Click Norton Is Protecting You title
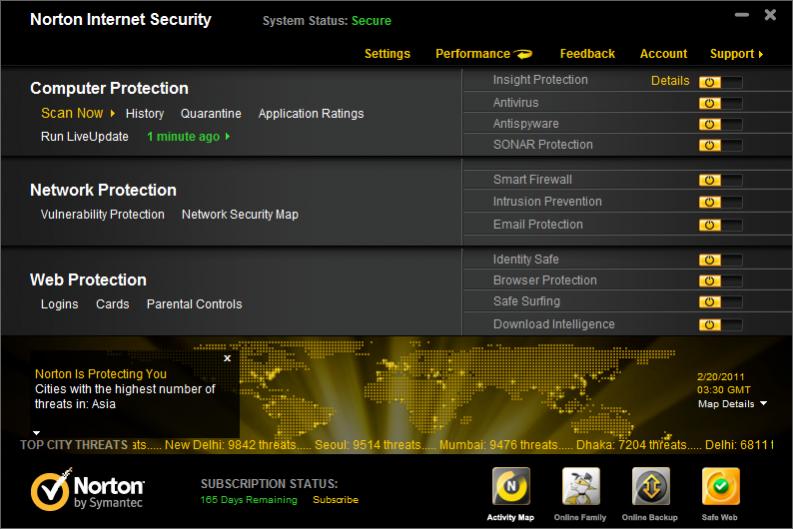Image resolution: width=793 pixels, height=529 pixels. [x=101, y=374]
